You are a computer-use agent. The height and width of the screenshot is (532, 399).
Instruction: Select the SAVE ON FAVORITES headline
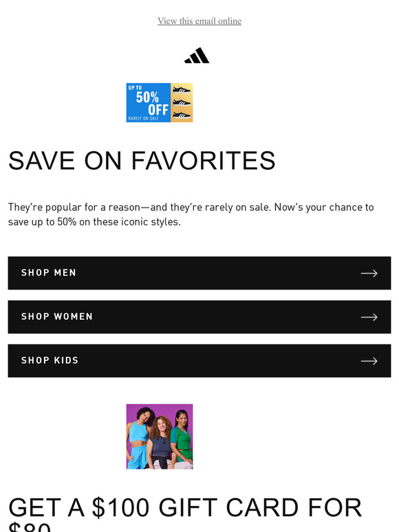tap(142, 160)
